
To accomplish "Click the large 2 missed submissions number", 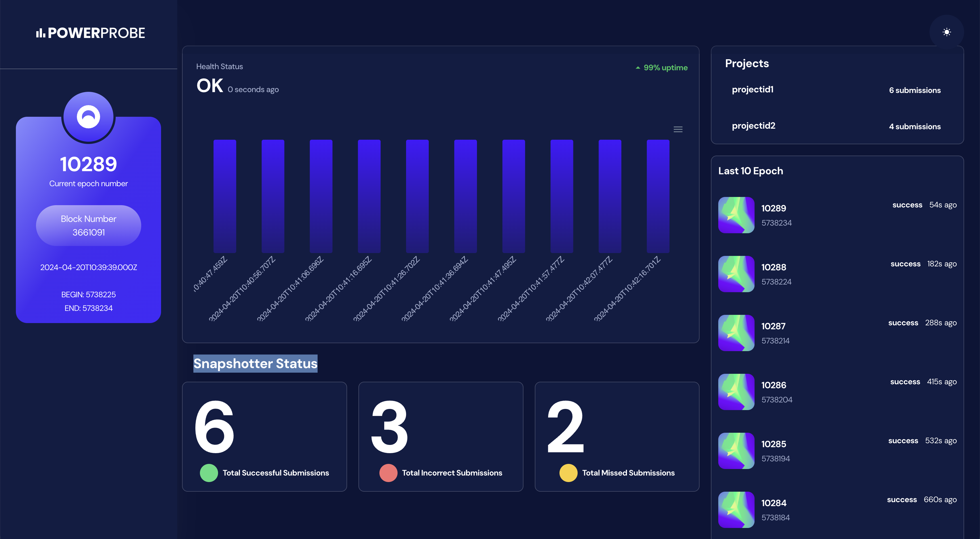I will tap(565, 427).
